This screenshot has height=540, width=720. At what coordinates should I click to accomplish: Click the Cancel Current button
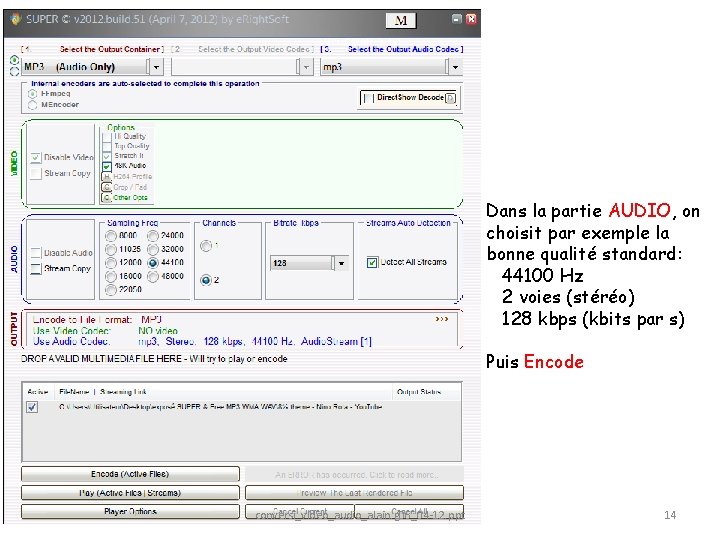[x=300, y=512]
